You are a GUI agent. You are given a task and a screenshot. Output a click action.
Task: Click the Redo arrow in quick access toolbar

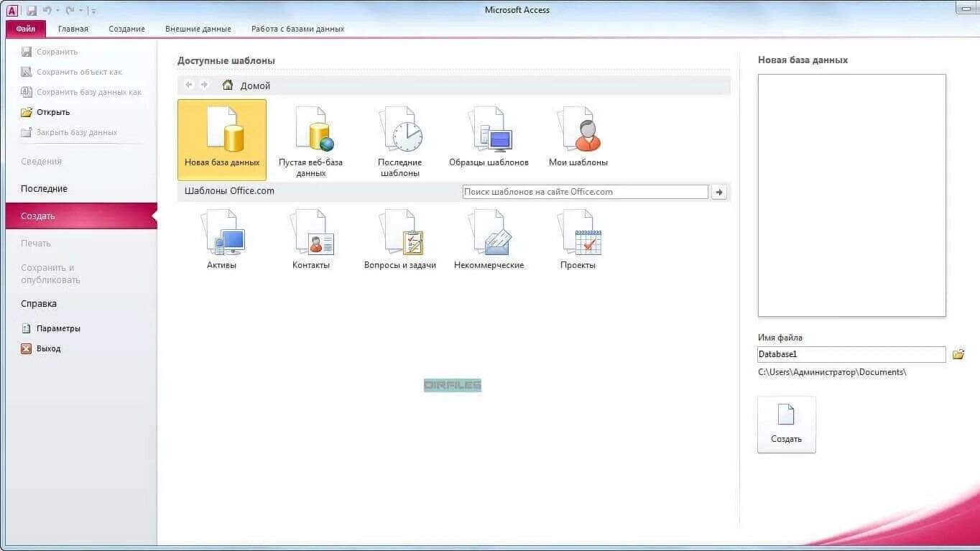[x=70, y=11]
